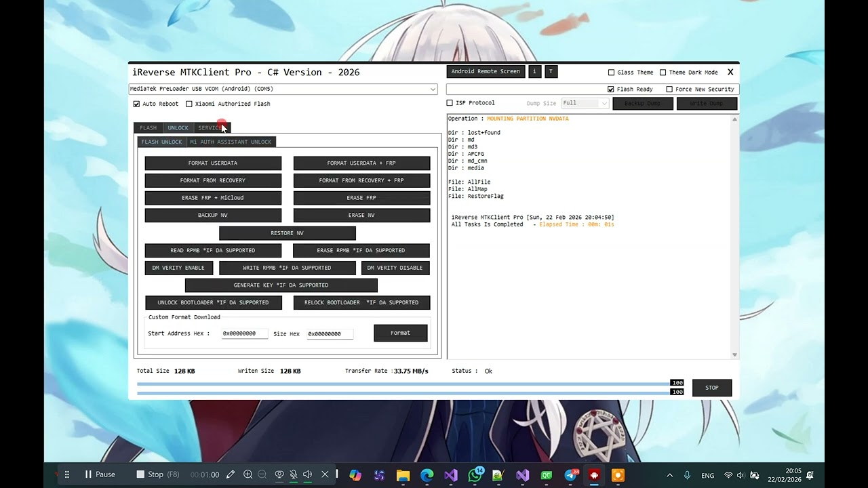This screenshot has height=488, width=868.
Task: Select the FLASH UNLOCK sub-tab
Action: [x=162, y=142]
